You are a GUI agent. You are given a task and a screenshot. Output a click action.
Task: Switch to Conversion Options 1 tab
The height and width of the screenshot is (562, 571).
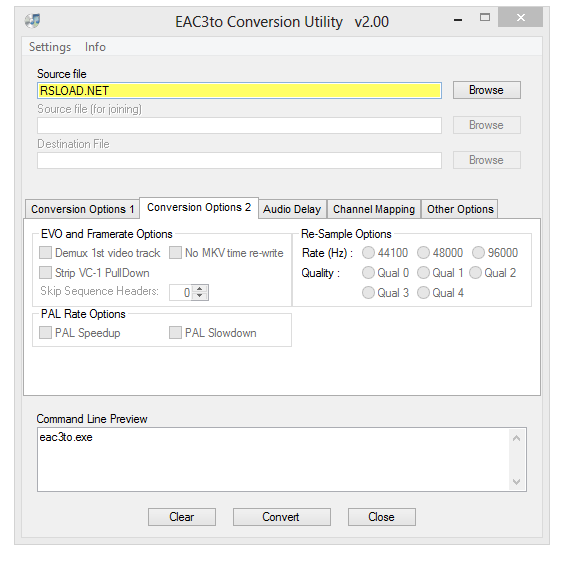(83, 209)
